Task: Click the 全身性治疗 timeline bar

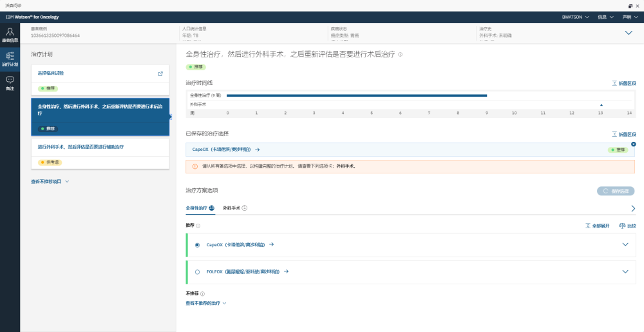Action: pos(356,95)
